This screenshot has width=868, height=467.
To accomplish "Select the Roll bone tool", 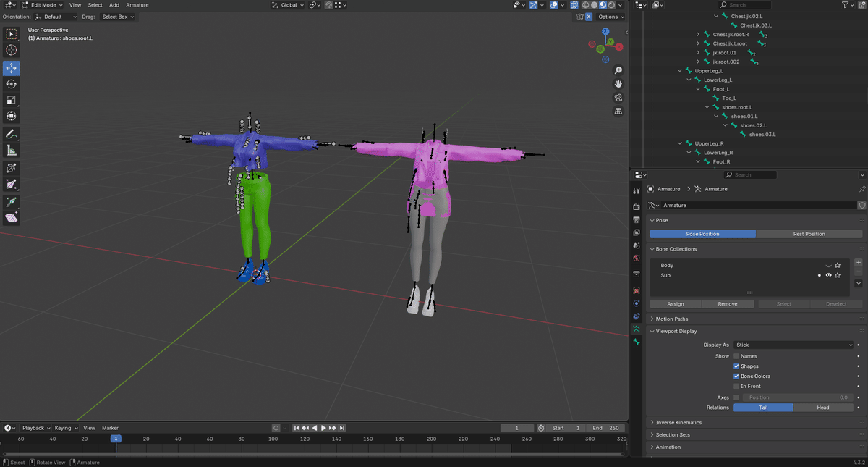I will [12, 169].
